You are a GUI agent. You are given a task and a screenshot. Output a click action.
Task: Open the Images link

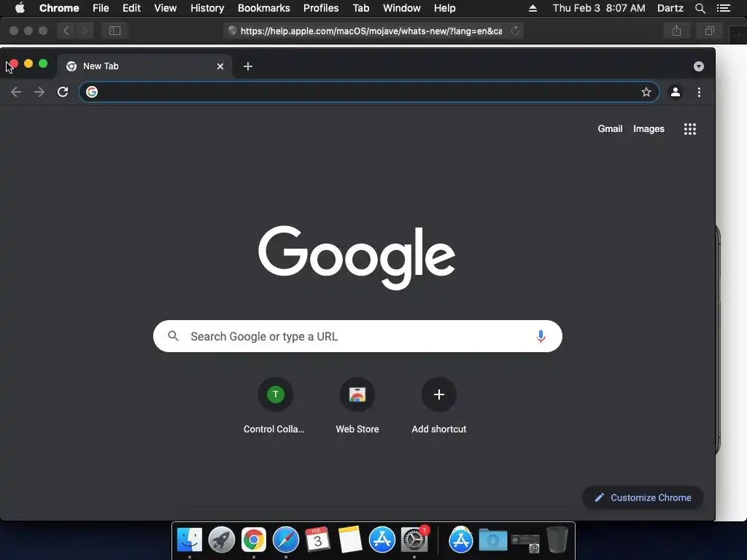coord(649,129)
